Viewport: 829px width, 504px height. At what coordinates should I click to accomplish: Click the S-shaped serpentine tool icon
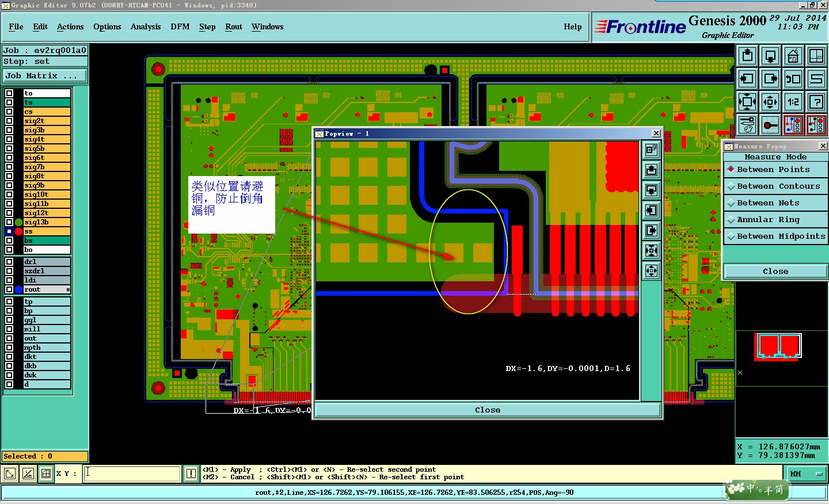point(816,79)
